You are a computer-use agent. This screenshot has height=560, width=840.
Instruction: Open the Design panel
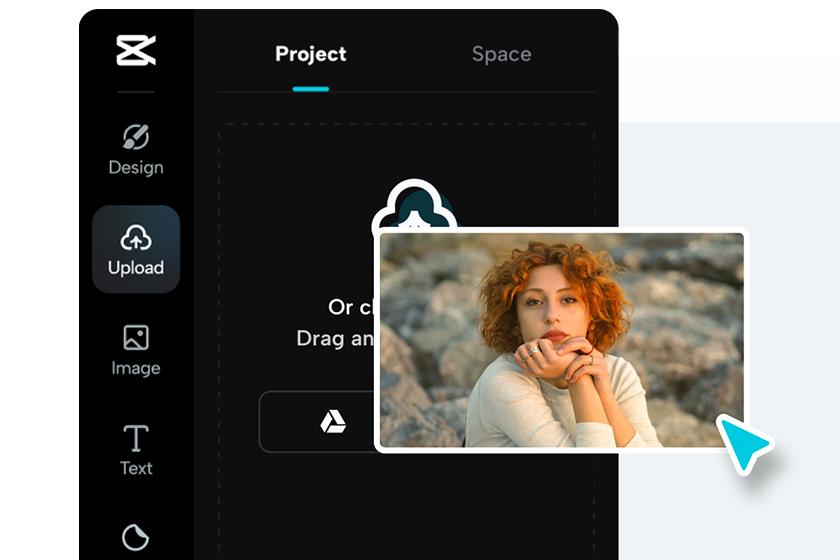[x=136, y=150]
